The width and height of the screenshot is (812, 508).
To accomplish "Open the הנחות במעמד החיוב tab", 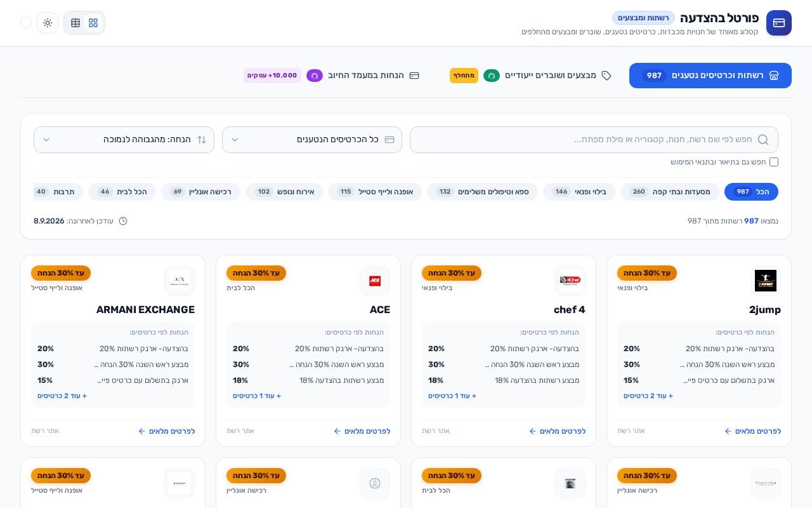I will tap(332, 76).
